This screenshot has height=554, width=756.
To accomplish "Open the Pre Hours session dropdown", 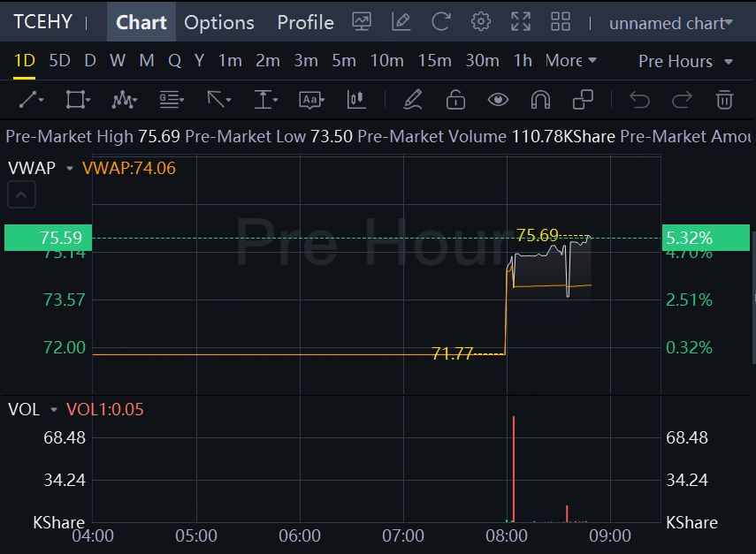I will [685, 61].
